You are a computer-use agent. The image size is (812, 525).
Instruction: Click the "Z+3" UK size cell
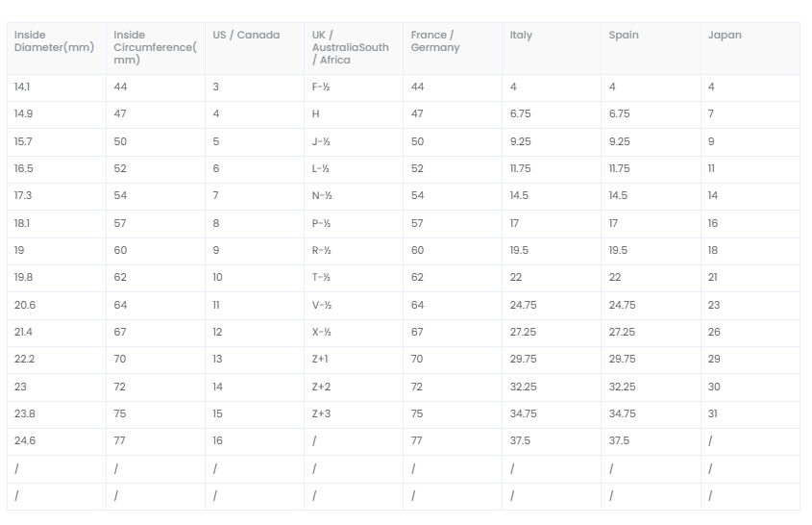coord(321,414)
